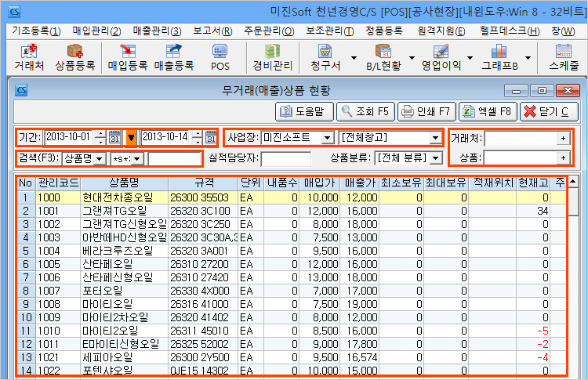Screen dimensions: 588x380
Task: Open calendar picker for end date 2013-10-14
Action: tap(211, 138)
